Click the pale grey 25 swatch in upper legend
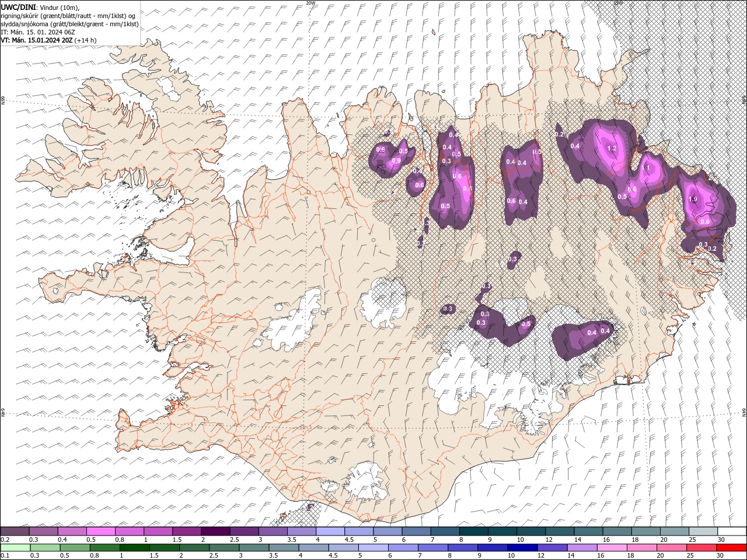Image resolution: width=747 pixels, height=560 pixels. coord(703,531)
